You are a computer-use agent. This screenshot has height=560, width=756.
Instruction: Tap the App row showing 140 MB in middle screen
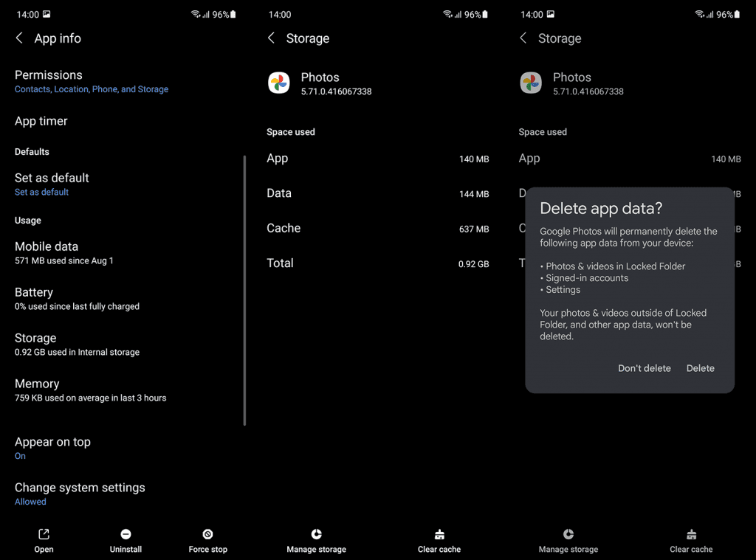coord(377,159)
